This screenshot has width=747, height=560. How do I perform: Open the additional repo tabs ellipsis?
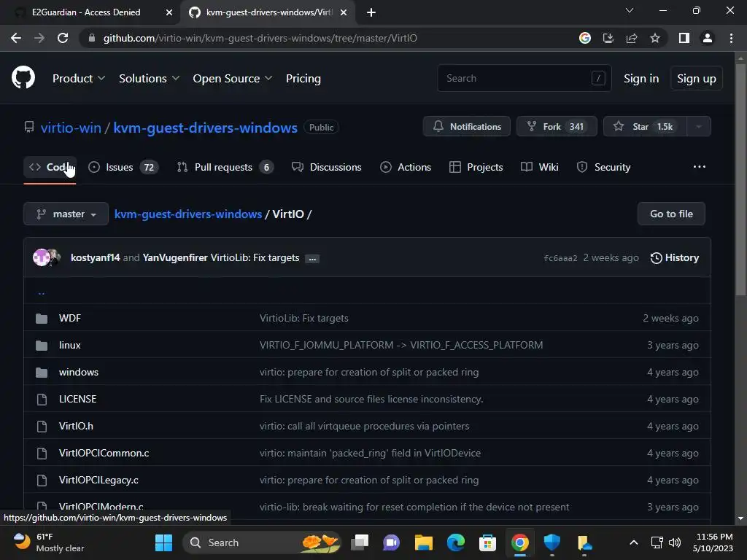click(x=700, y=167)
